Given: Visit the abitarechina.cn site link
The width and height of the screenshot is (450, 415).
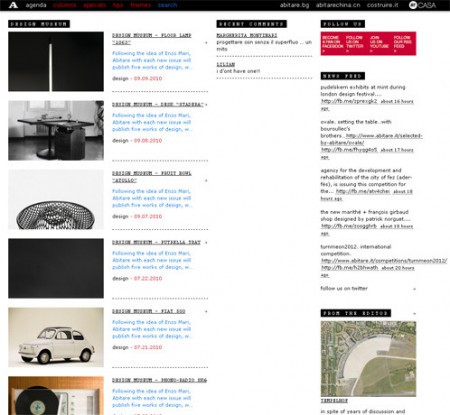Looking at the screenshot, I should pyautogui.click(x=338, y=5).
